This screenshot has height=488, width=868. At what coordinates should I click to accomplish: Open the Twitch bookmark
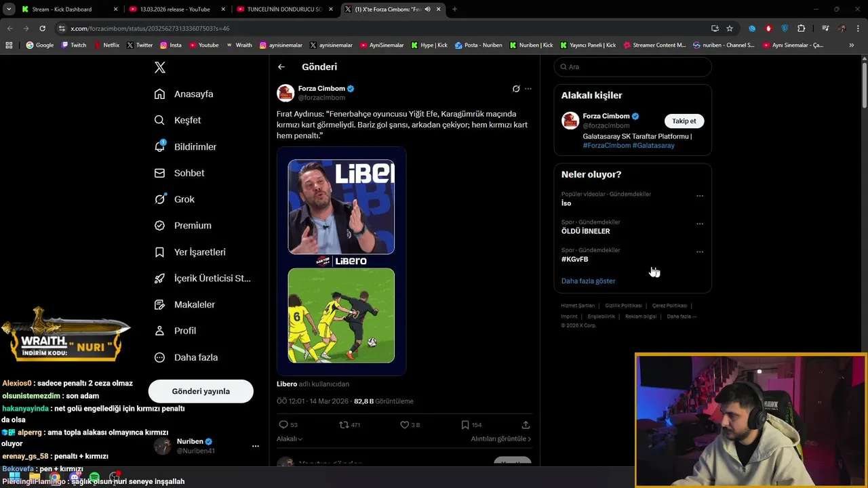74,45
